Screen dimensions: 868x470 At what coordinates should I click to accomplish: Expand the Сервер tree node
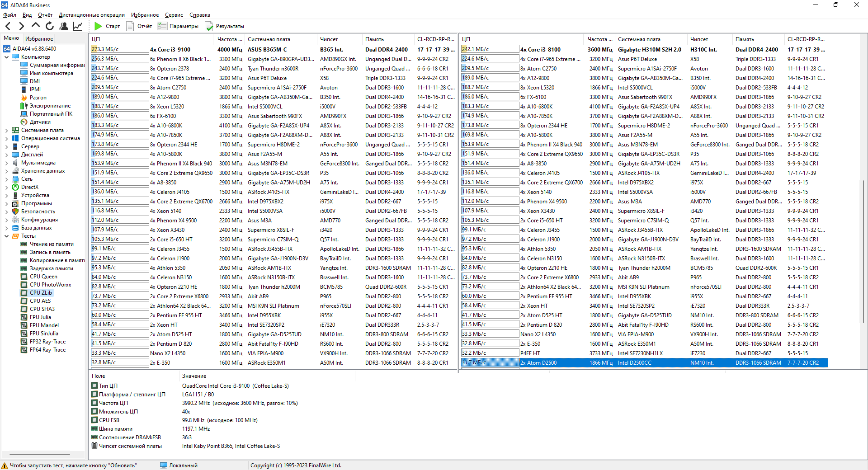(7, 146)
